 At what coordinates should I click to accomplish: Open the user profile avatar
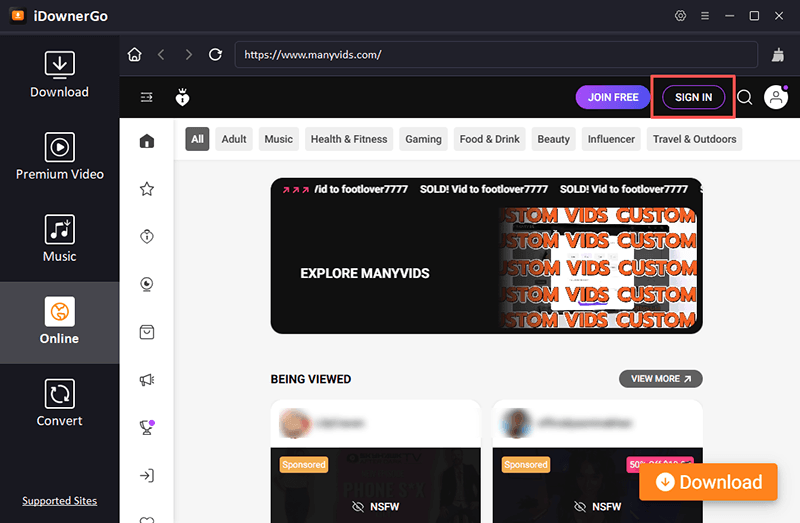[x=776, y=97]
